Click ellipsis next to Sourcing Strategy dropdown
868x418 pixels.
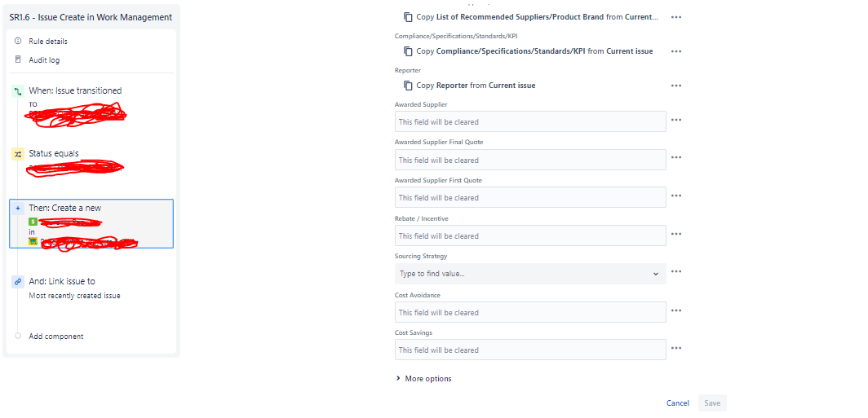tap(676, 271)
